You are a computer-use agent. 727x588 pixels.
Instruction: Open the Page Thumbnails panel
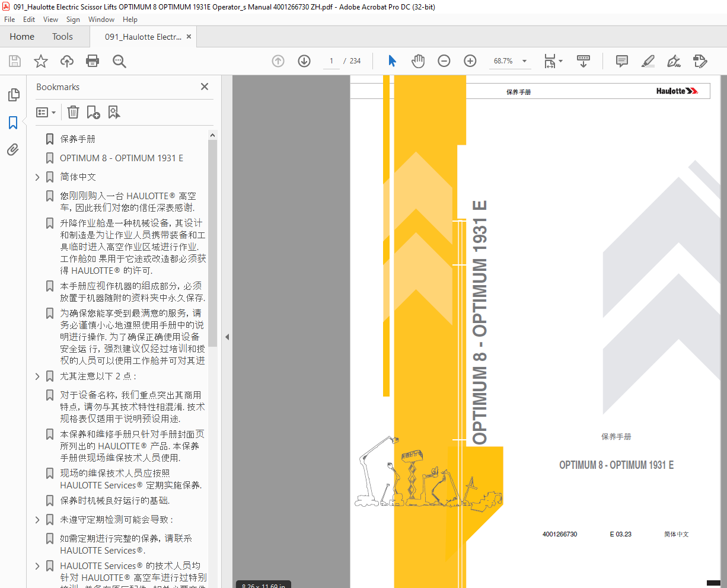click(13, 95)
